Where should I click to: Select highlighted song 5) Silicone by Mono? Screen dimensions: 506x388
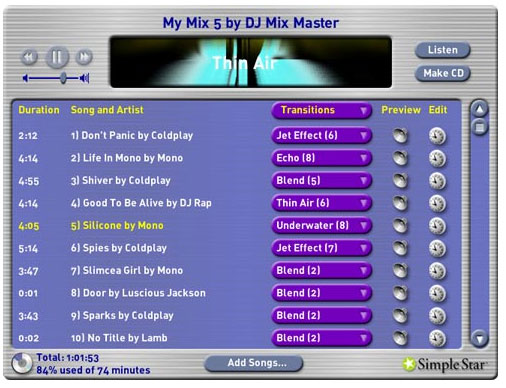[x=117, y=226]
